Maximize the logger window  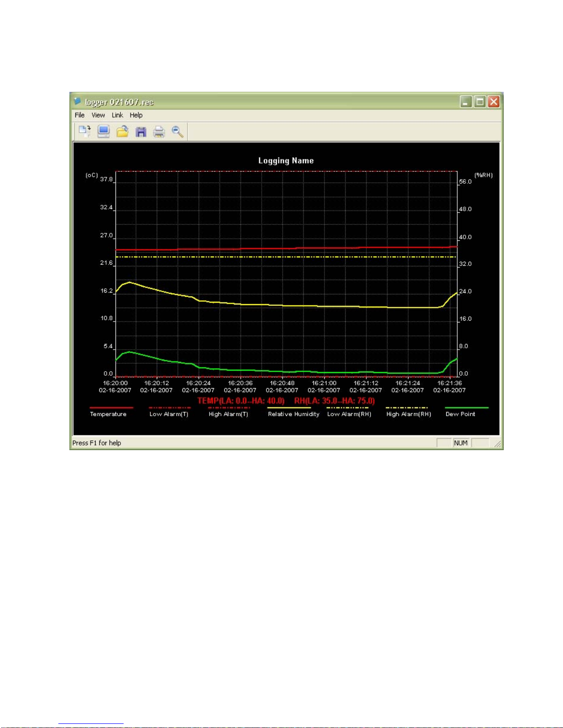pos(480,102)
